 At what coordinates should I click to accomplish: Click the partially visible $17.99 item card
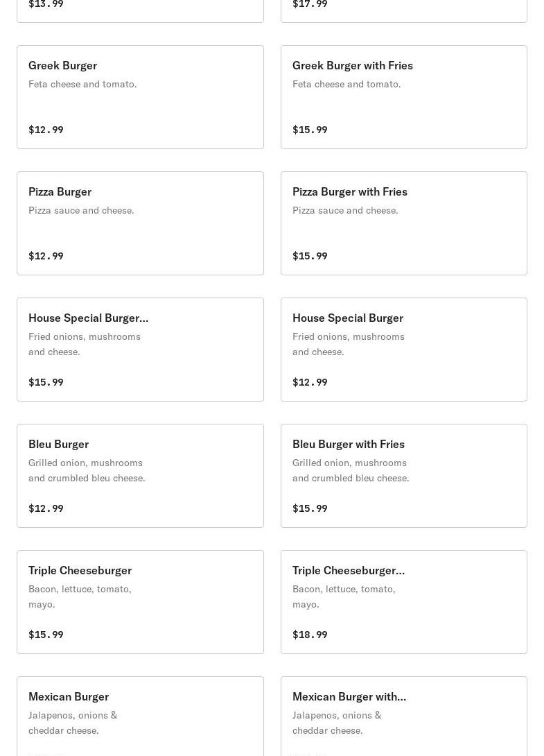[x=404, y=10]
